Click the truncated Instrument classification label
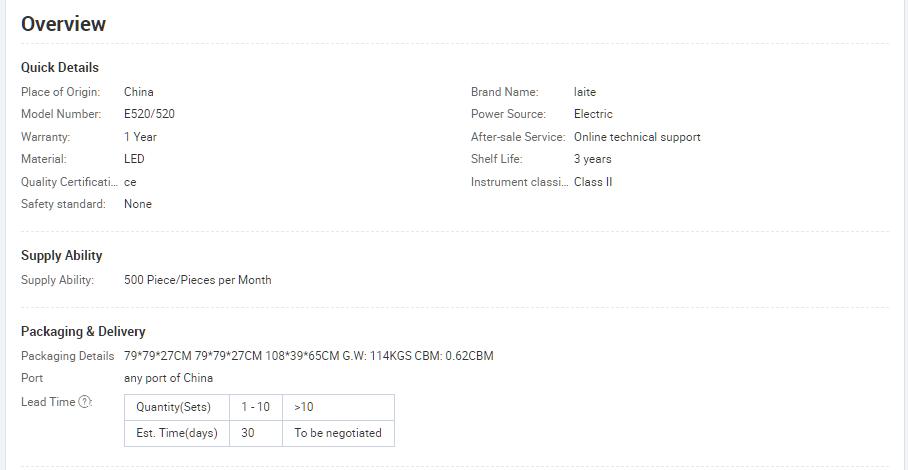908x470 pixels. point(518,182)
